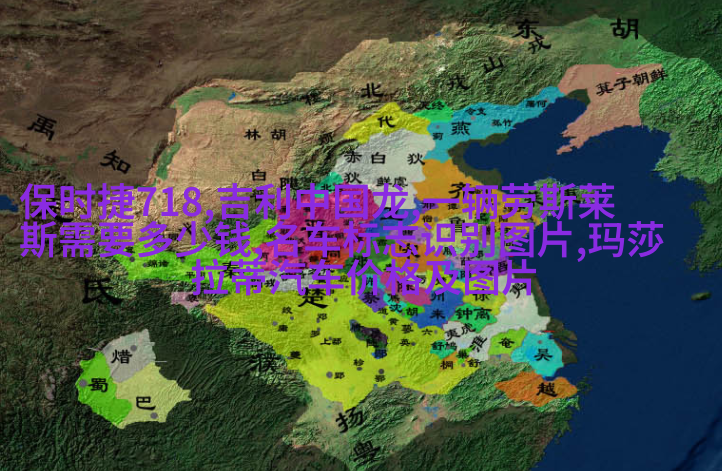Click the 东 character near the top
The height and width of the screenshot is (471, 722).
[526, 29]
